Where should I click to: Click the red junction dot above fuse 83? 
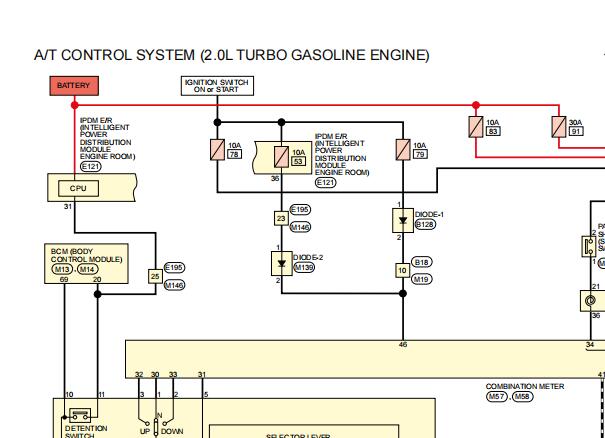476,105
